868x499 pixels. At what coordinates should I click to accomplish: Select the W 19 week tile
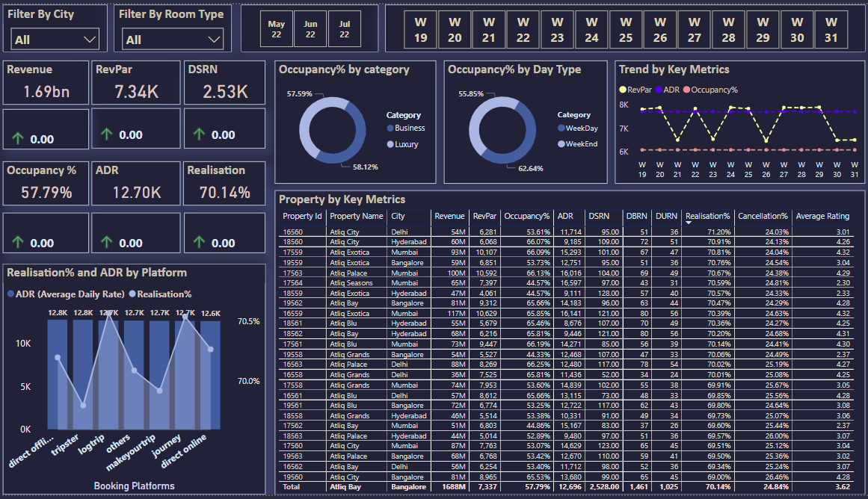tap(420, 30)
